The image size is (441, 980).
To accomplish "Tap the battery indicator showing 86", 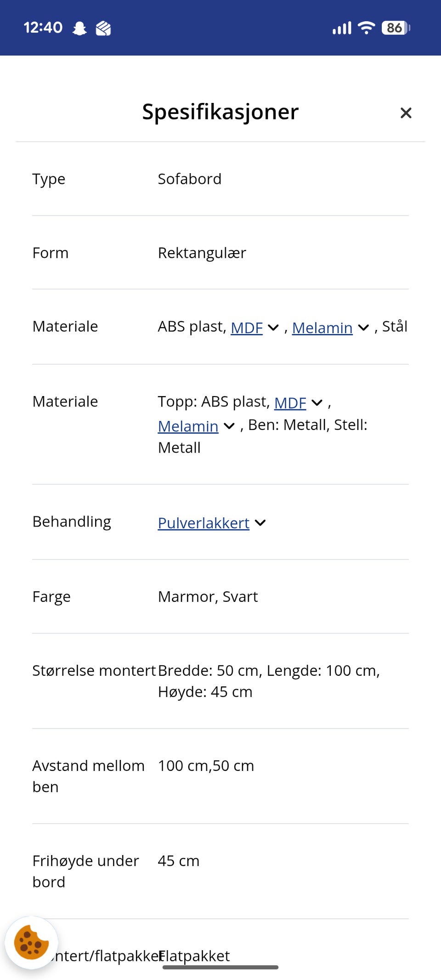I will click(x=395, y=28).
